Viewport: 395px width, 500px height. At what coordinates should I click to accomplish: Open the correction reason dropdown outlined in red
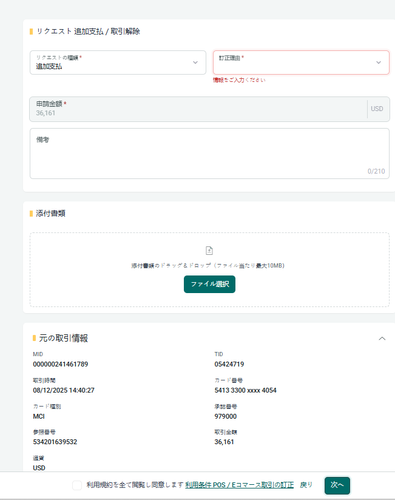click(x=301, y=62)
